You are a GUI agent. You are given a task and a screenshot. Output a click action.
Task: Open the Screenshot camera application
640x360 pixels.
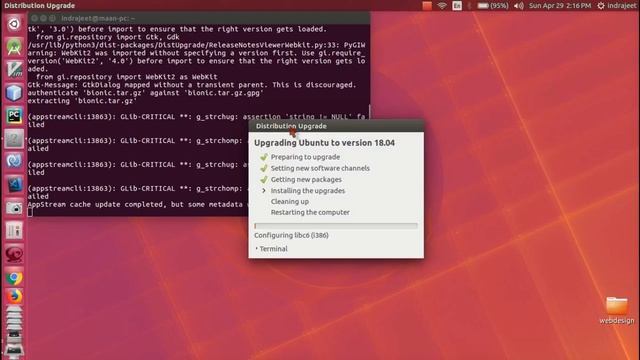pyautogui.click(x=14, y=208)
